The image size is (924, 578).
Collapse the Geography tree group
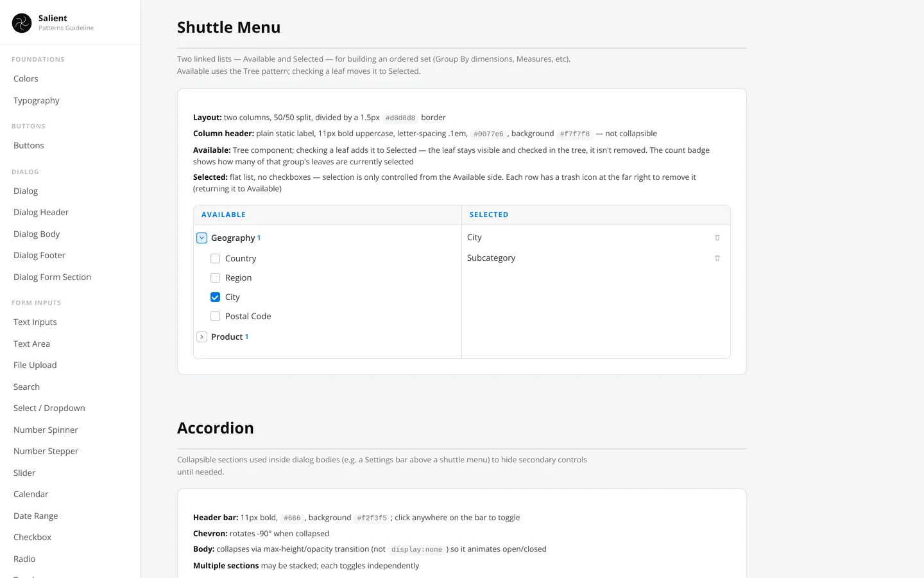point(201,238)
